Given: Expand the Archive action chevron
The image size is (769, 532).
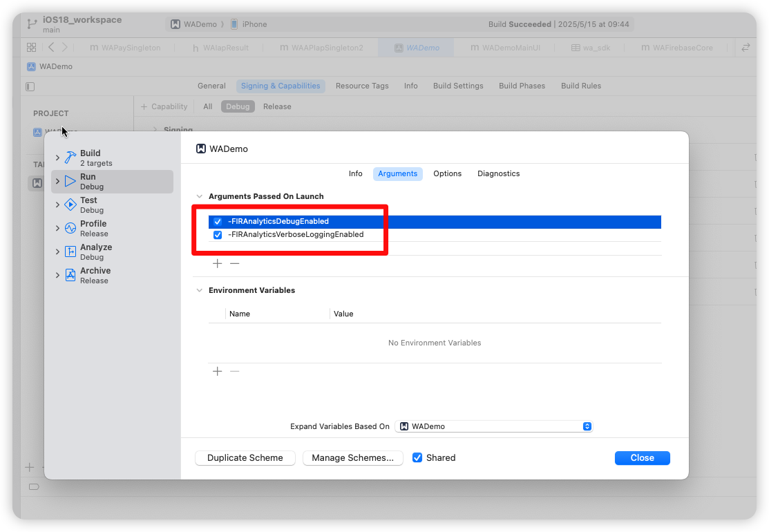Looking at the screenshot, I should click(x=58, y=275).
